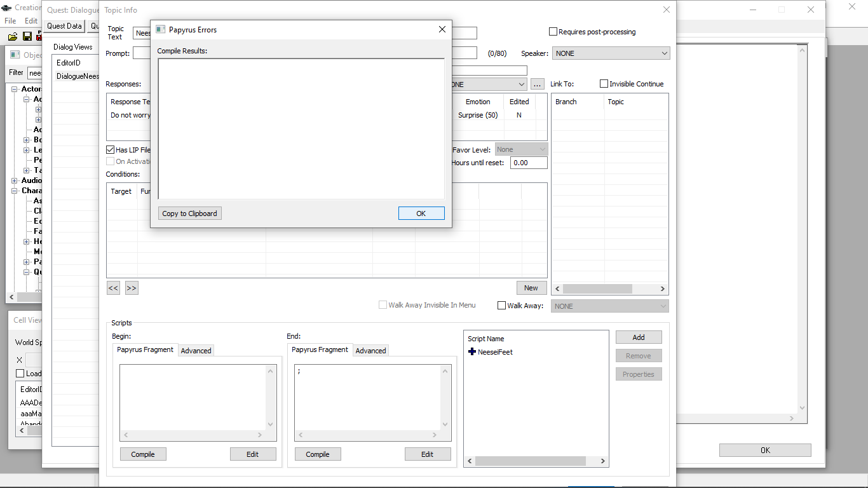Open the File menu

[x=10, y=21]
